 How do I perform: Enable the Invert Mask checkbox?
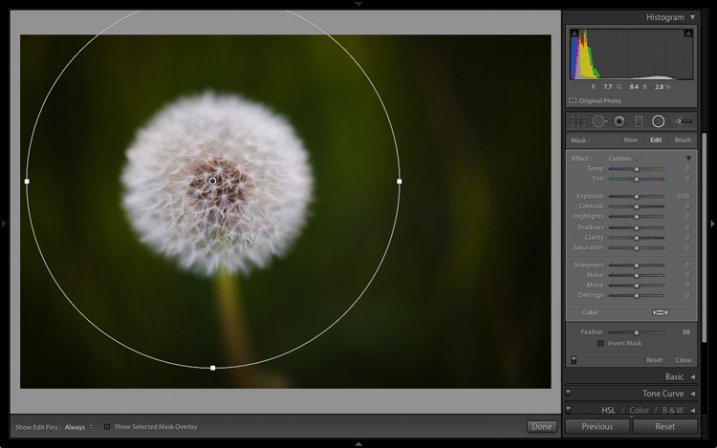pyautogui.click(x=601, y=343)
